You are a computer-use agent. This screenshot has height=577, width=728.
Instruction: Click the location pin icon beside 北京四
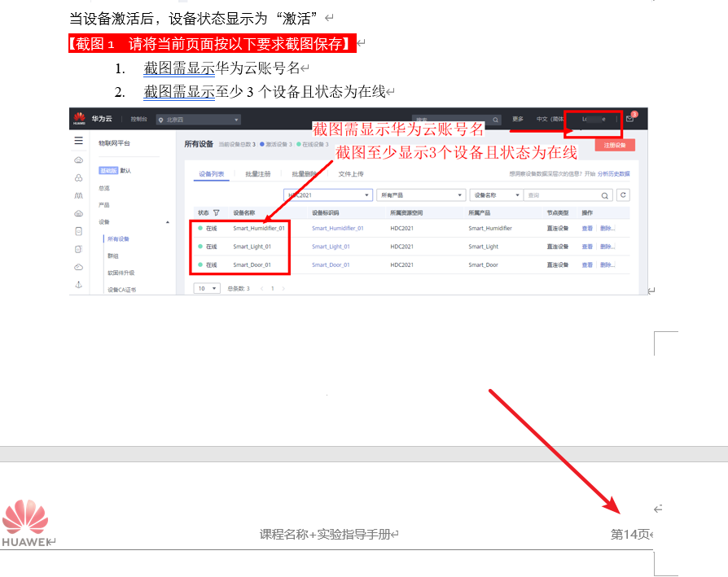coord(161,120)
